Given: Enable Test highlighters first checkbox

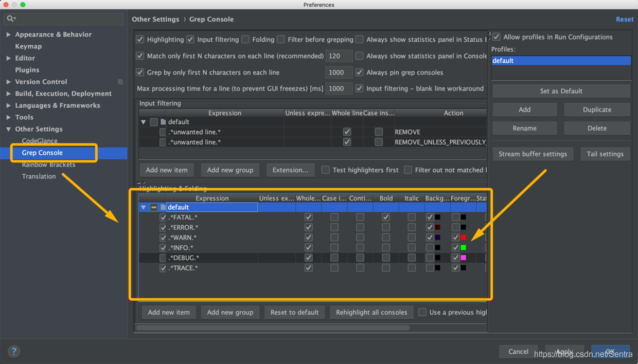Looking at the screenshot, I should pos(326,170).
